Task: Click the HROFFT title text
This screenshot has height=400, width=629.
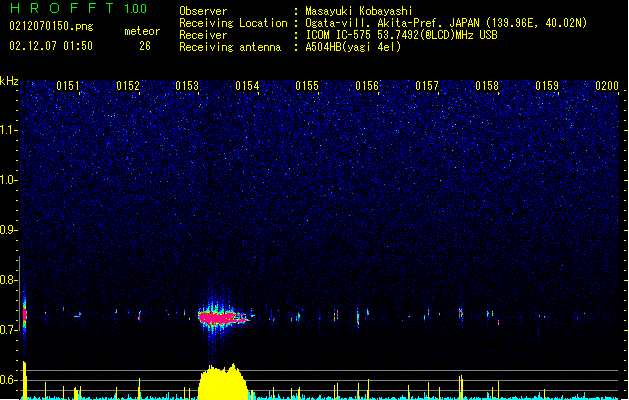Action: 61,9
